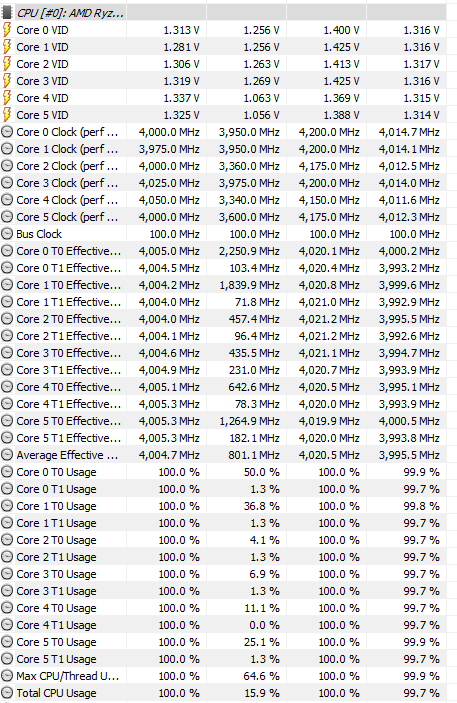Viewport: 457px width, 703px height.
Task: Click the icon next to Core 2 T0 Usage
Action: coord(7,540)
